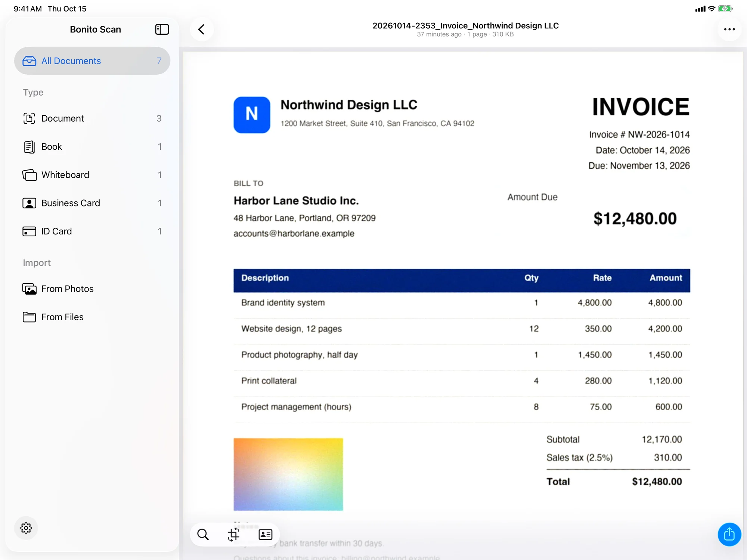
Task: Open the three-dot more options menu
Action: [729, 29]
